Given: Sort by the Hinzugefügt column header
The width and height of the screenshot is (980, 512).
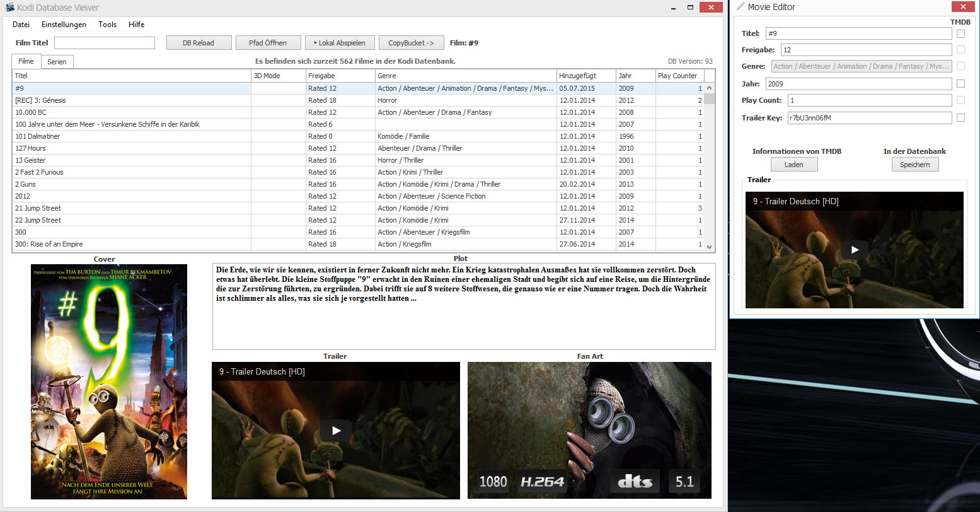Looking at the screenshot, I should pyautogui.click(x=586, y=76).
